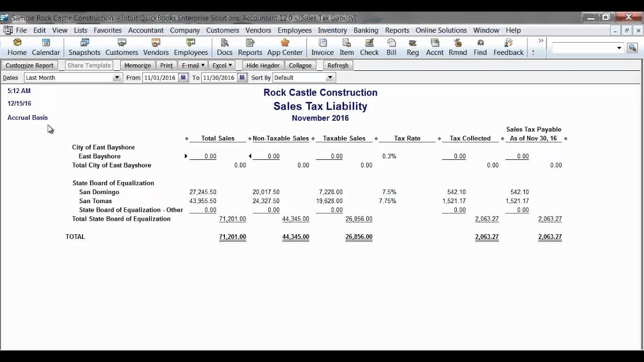Viewport: 644px width, 362px height.
Task: Open the Online Solutions menu
Action: (x=441, y=30)
